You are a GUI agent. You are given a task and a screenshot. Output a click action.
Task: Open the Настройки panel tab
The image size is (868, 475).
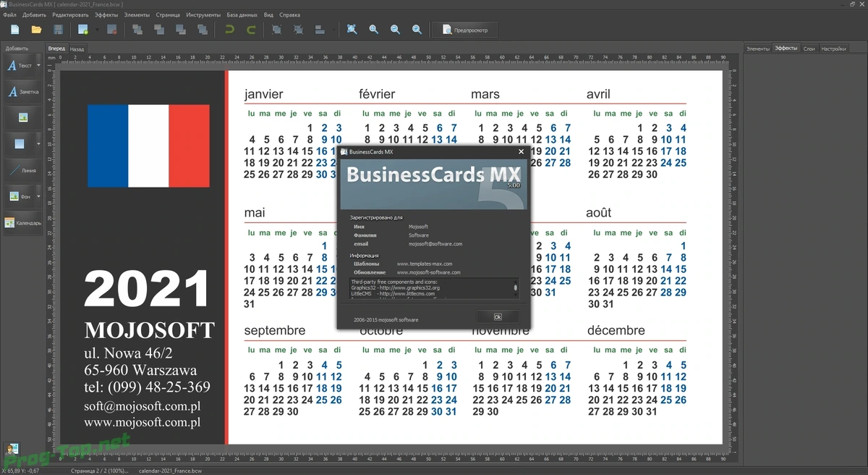833,49
